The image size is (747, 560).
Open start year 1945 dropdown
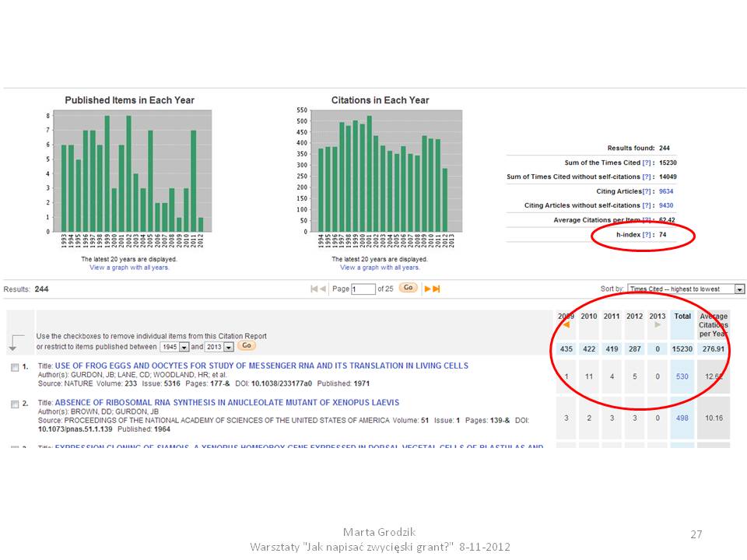pos(184,347)
